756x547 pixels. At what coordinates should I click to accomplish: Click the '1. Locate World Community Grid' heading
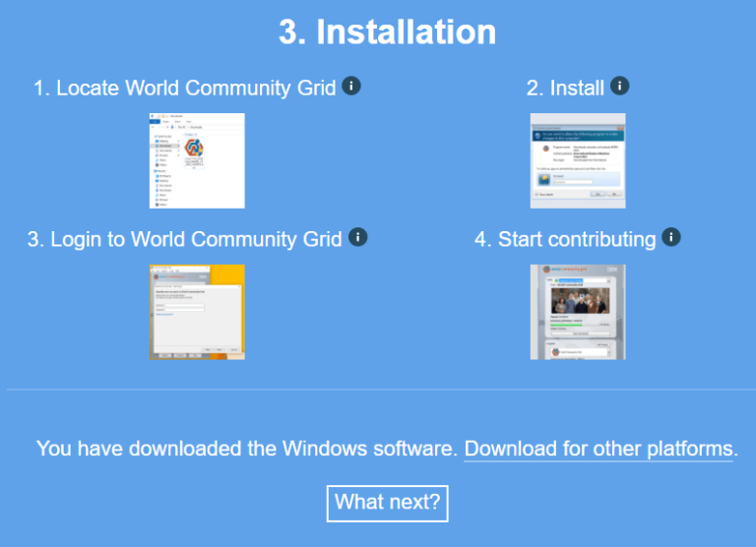pyautogui.click(x=185, y=88)
